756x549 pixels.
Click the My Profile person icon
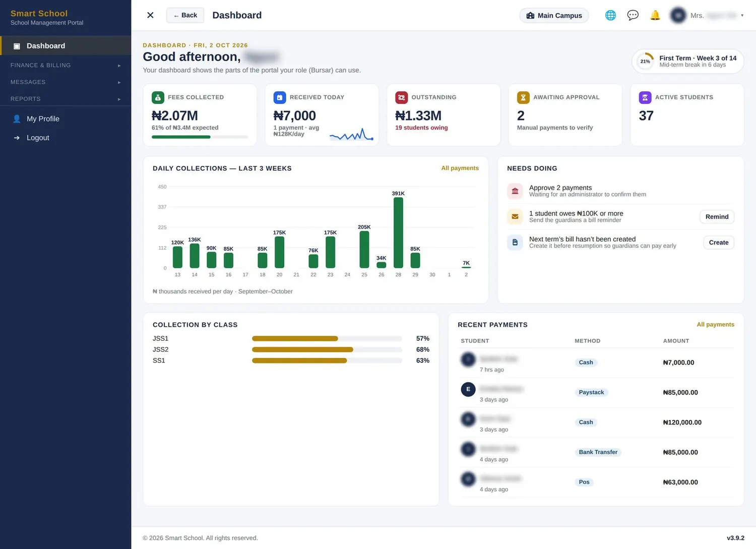(x=17, y=119)
